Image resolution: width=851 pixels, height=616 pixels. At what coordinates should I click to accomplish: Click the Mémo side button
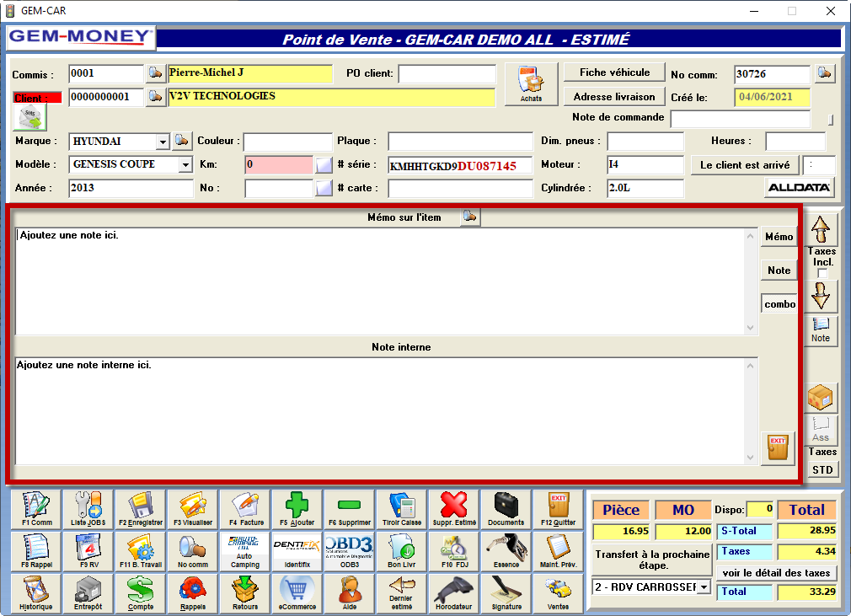[x=779, y=237]
